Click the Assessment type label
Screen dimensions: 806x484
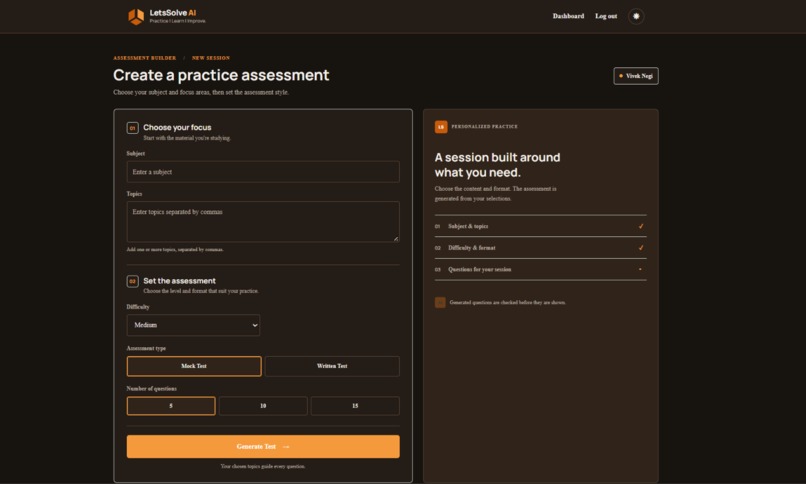click(146, 348)
